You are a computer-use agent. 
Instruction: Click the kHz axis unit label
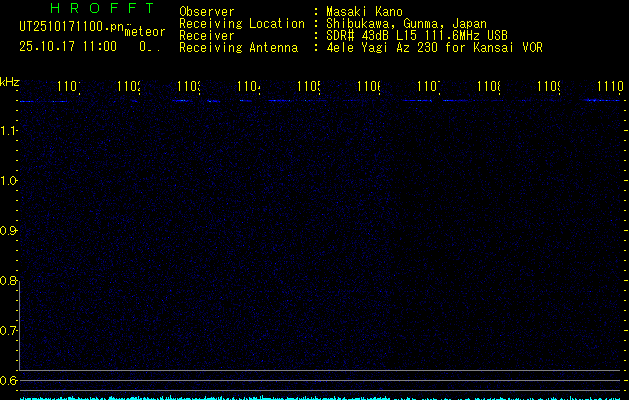[x=9, y=81]
